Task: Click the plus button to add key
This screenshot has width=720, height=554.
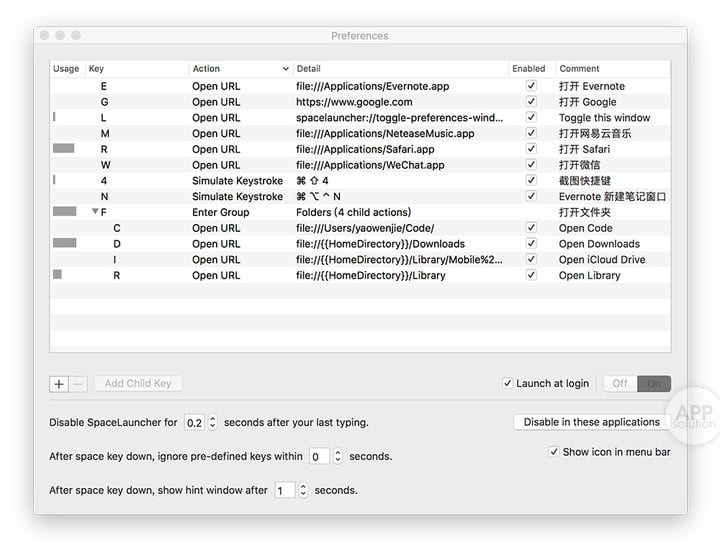Action: [x=59, y=383]
